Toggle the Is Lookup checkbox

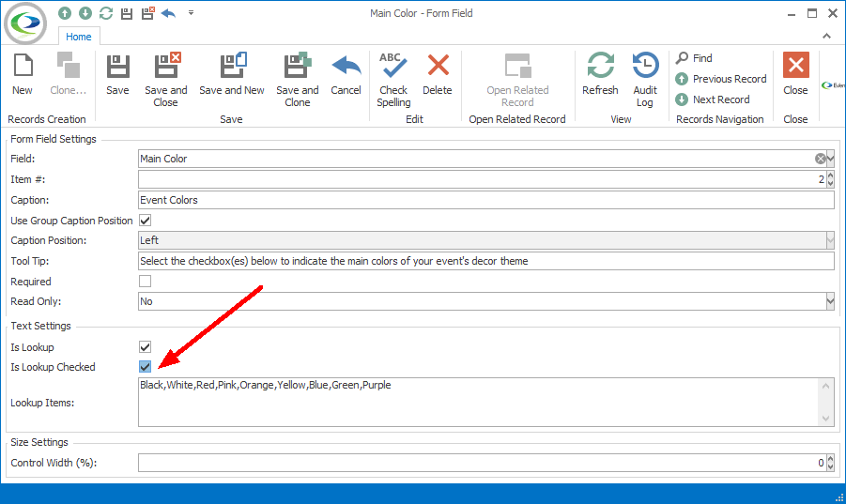146,346
